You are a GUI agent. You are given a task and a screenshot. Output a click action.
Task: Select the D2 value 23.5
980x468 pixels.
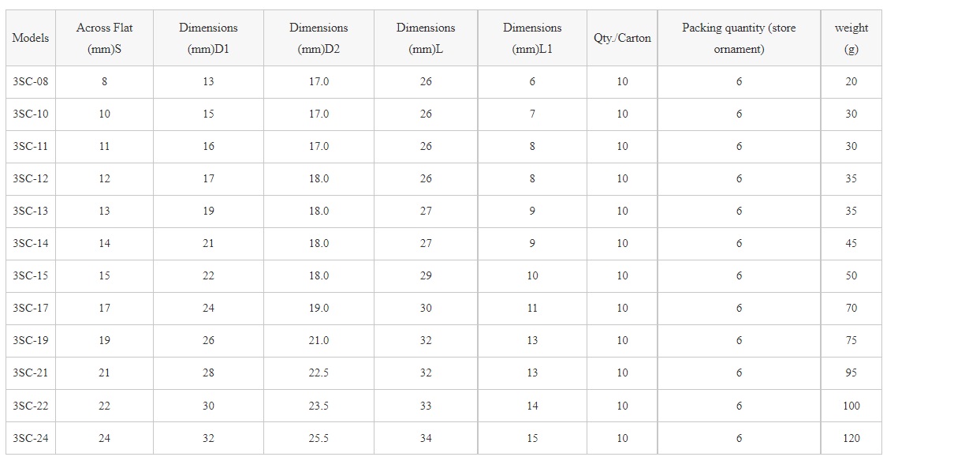pyautogui.click(x=319, y=406)
